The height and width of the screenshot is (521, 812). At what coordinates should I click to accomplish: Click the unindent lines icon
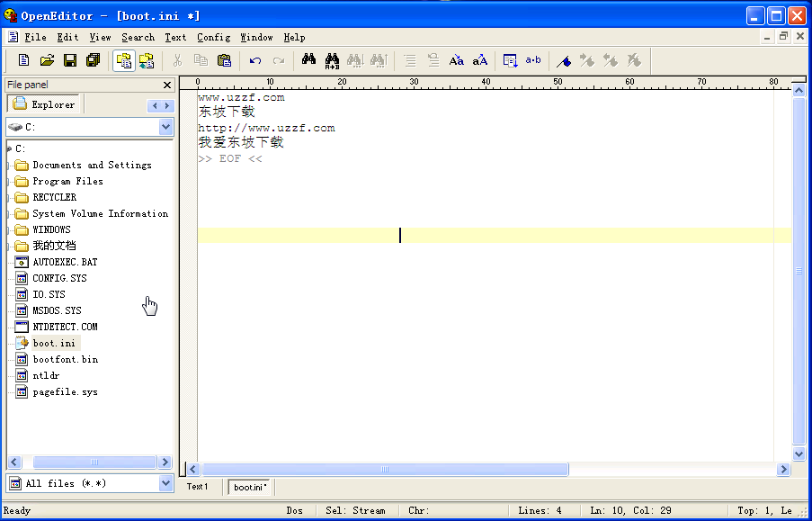[x=433, y=60]
